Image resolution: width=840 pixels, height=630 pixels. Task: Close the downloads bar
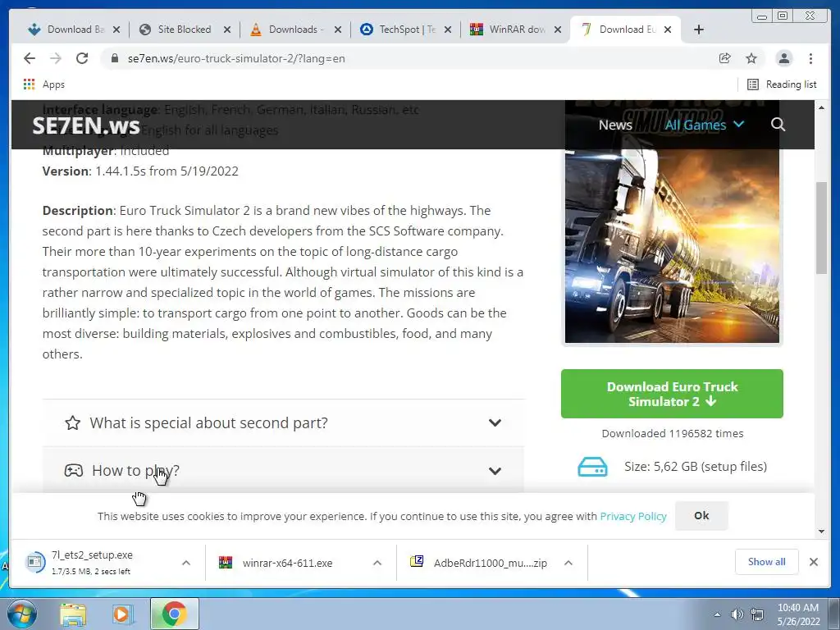point(813,561)
